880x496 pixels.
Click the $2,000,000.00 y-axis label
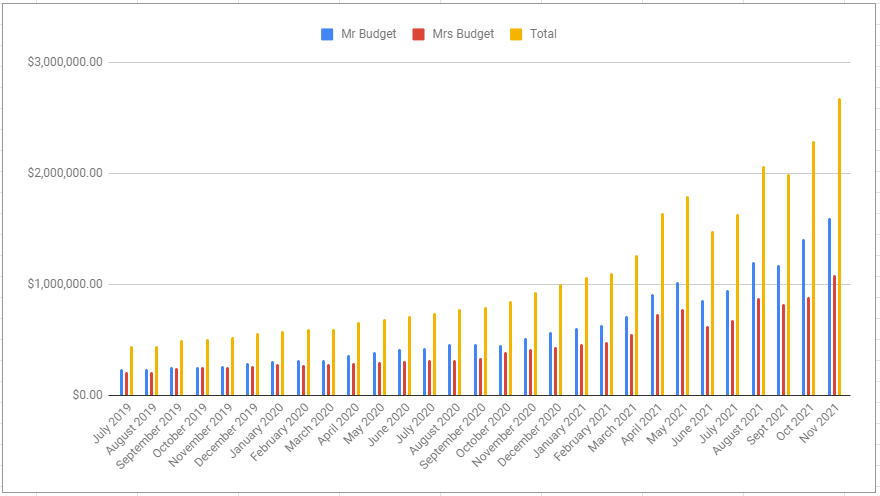point(66,173)
